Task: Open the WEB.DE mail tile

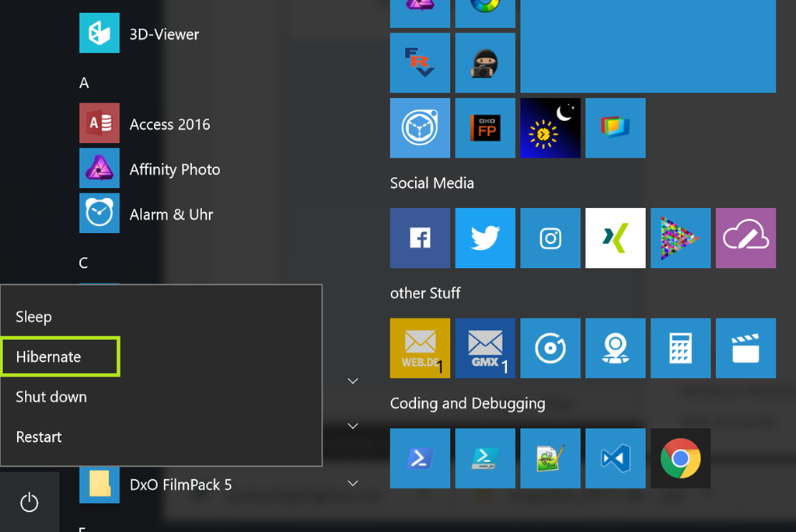Action: (420, 348)
